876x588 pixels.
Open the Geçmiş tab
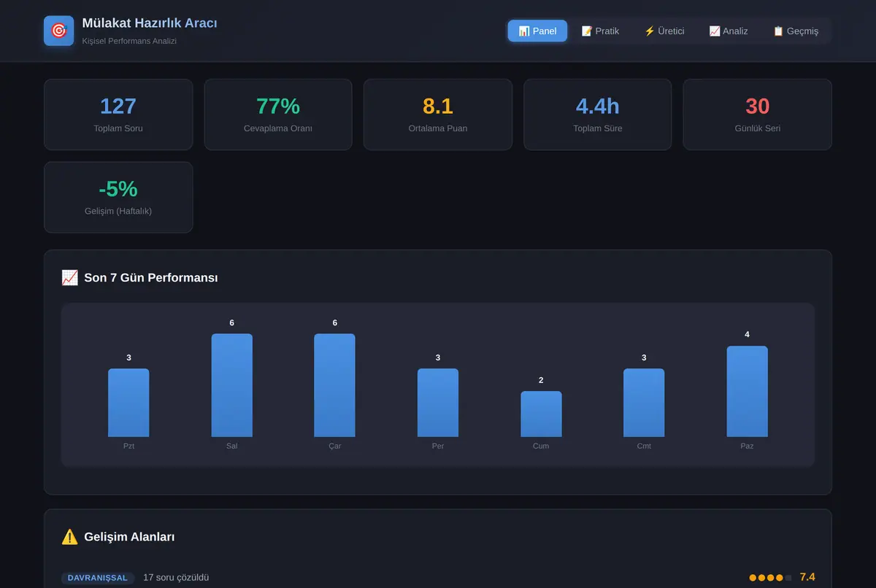[x=796, y=31]
